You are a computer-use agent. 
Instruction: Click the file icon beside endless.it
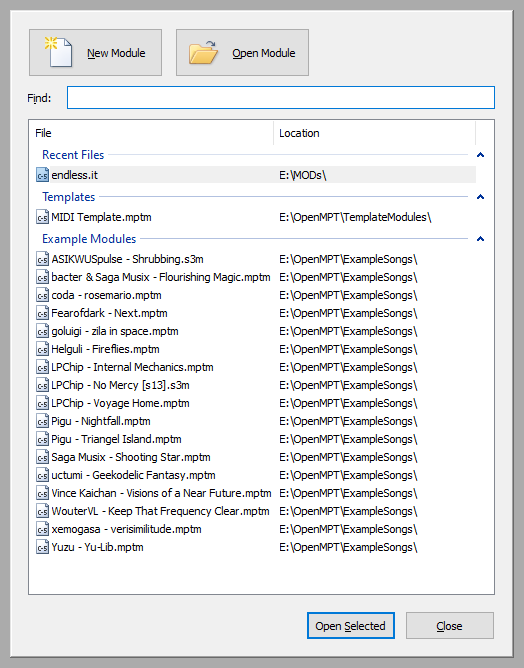42,175
